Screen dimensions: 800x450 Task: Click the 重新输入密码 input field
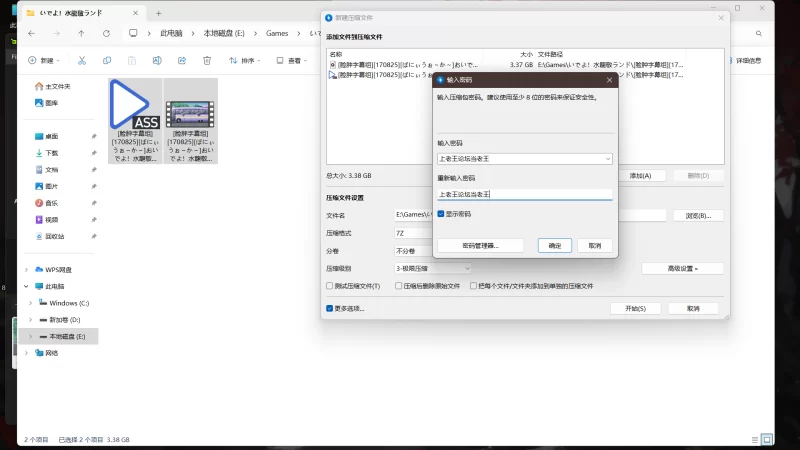pyautogui.click(x=524, y=194)
